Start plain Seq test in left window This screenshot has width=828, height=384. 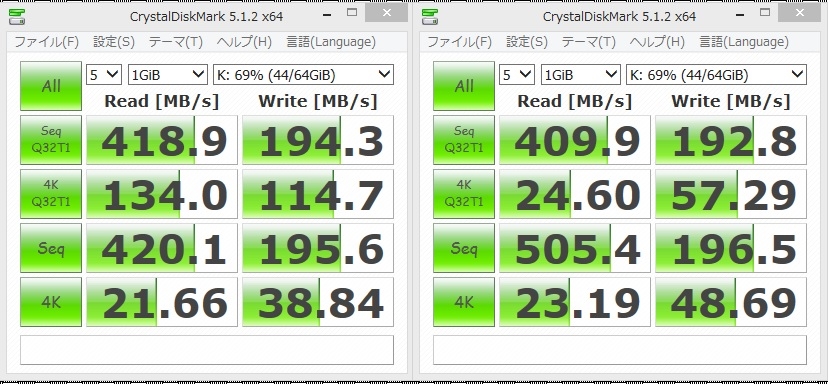click(x=51, y=248)
